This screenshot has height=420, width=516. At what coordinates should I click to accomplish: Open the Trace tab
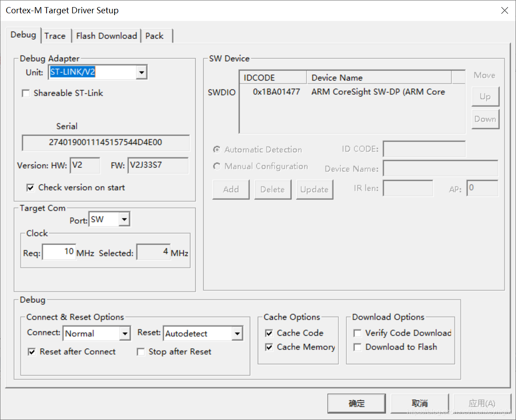point(55,36)
